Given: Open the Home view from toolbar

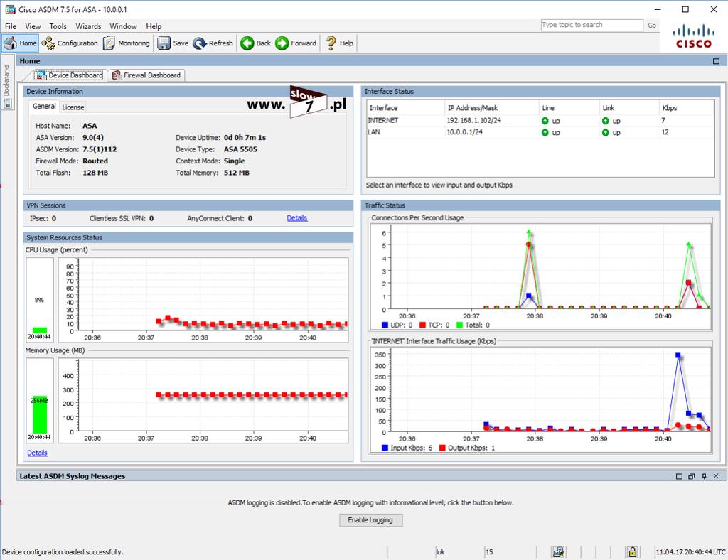Looking at the screenshot, I should point(20,43).
